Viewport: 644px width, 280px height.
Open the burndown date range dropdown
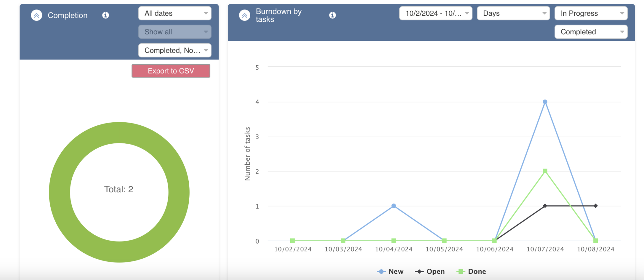tap(436, 13)
